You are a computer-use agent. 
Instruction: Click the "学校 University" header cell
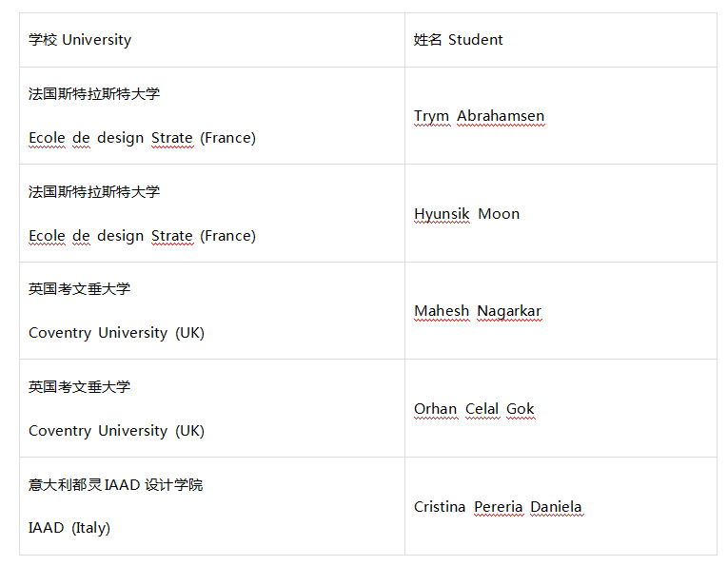(80, 40)
